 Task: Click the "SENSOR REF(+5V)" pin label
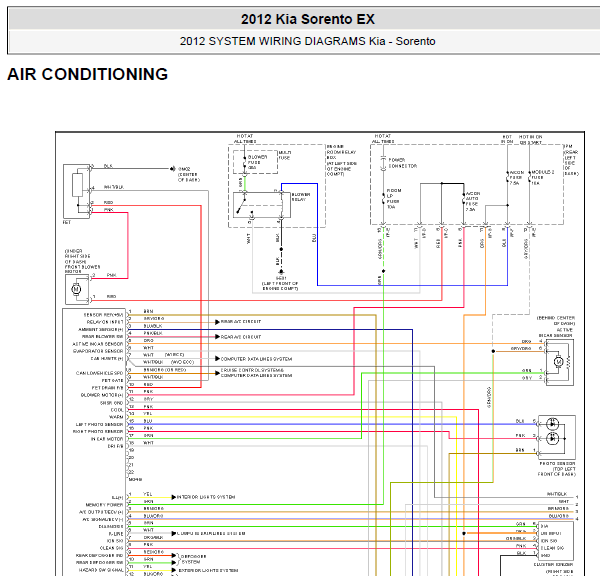pyautogui.click(x=103, y=315)
